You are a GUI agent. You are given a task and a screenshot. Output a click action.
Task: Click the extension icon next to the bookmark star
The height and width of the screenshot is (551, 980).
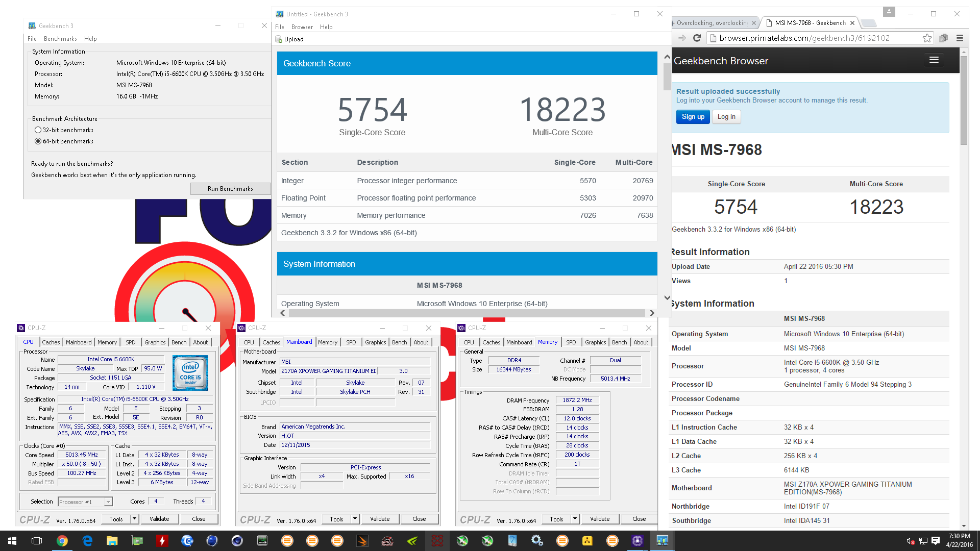click(x=943, y=38)
